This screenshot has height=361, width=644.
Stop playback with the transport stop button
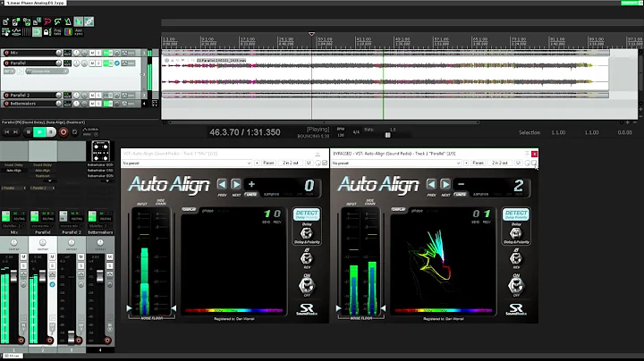point(28,132)
